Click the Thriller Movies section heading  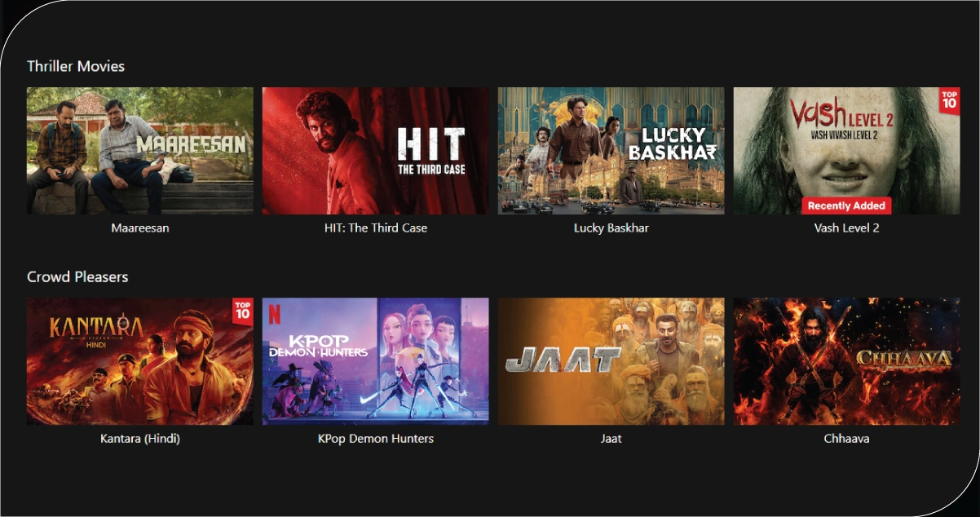[x=76, y=66]
